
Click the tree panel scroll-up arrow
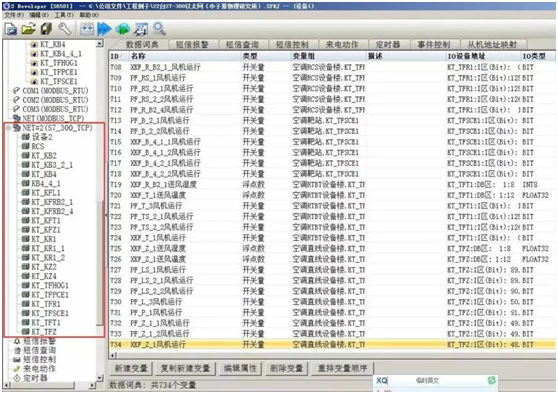(100, 44)
